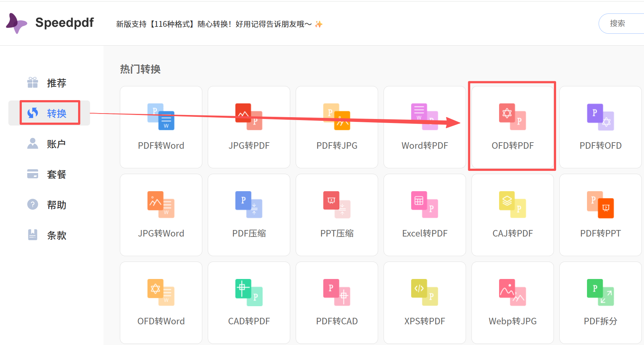The image size is (644, 345).
Task: Open the PDF转JPG tool
Action: click(x=337, y=127)
